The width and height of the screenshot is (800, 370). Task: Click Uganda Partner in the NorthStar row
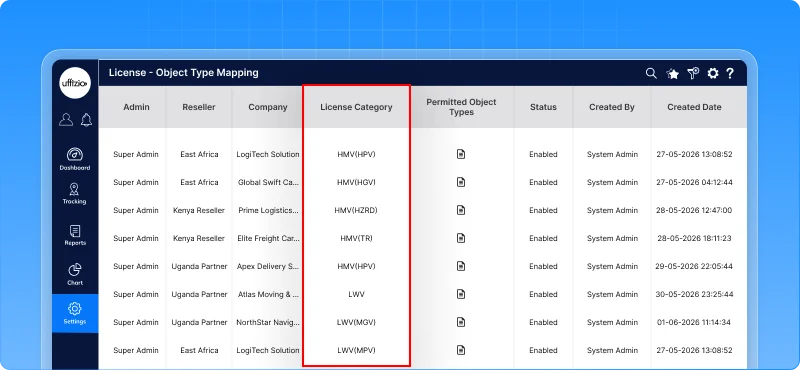[x=199, y=323]
